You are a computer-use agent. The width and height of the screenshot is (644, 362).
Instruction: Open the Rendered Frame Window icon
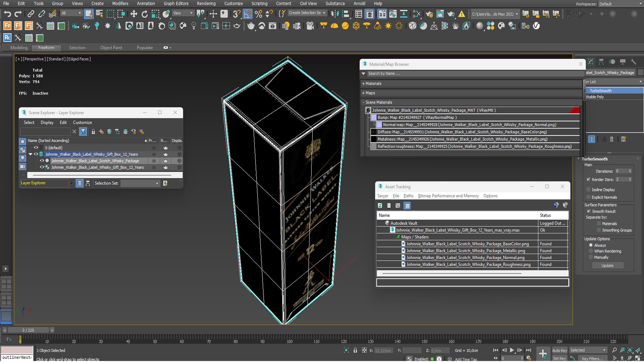(x=440, y=14)
